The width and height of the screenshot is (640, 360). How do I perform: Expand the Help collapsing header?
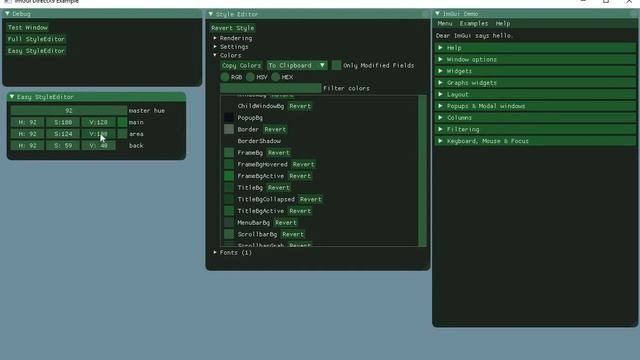(x=535, y=48)
